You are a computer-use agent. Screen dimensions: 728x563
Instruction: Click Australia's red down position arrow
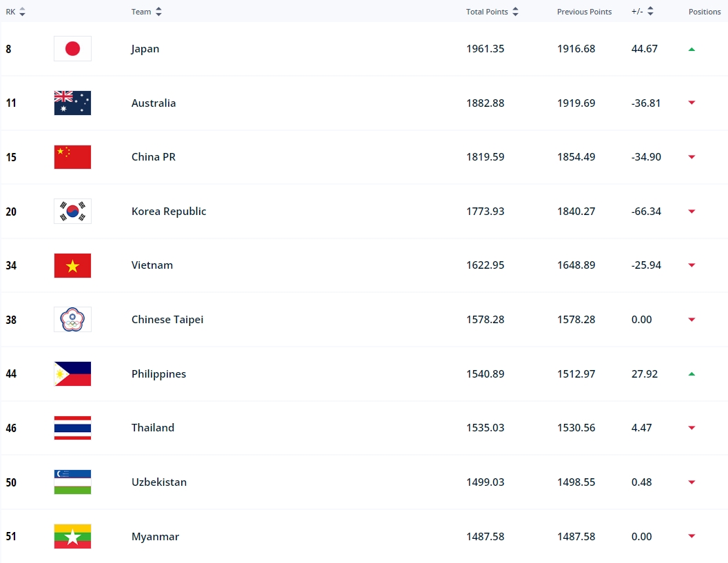point(691,103)
